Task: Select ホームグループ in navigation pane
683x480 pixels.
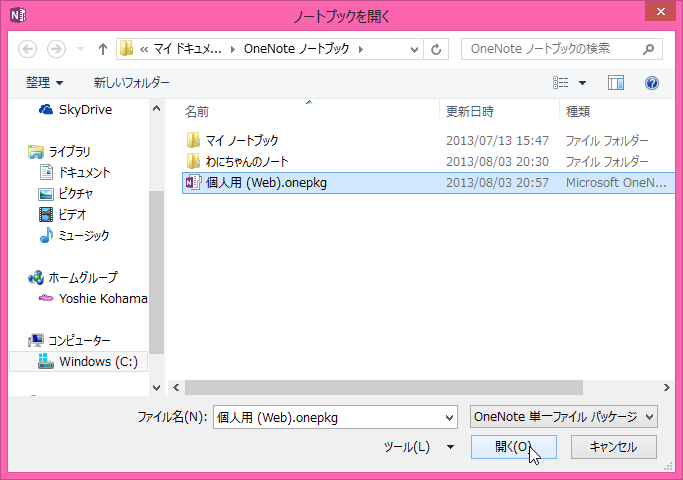Action: 73,277
